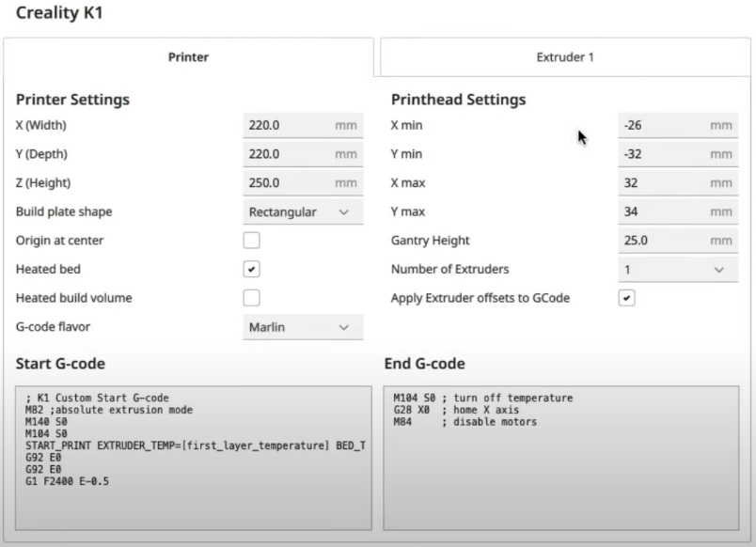Click the G-code flavor label
The width and height of the screenshot is (756, 547).
point(53,327)
